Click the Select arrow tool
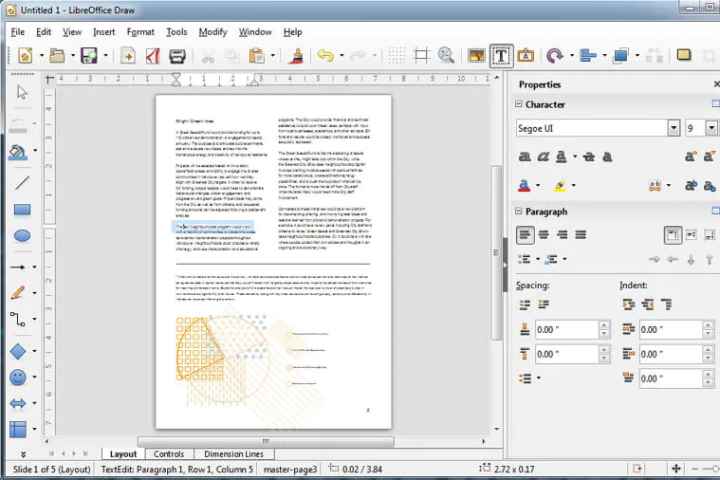This screenshot has height=480, width=720. pyautogui.click(x=21, y=93)
